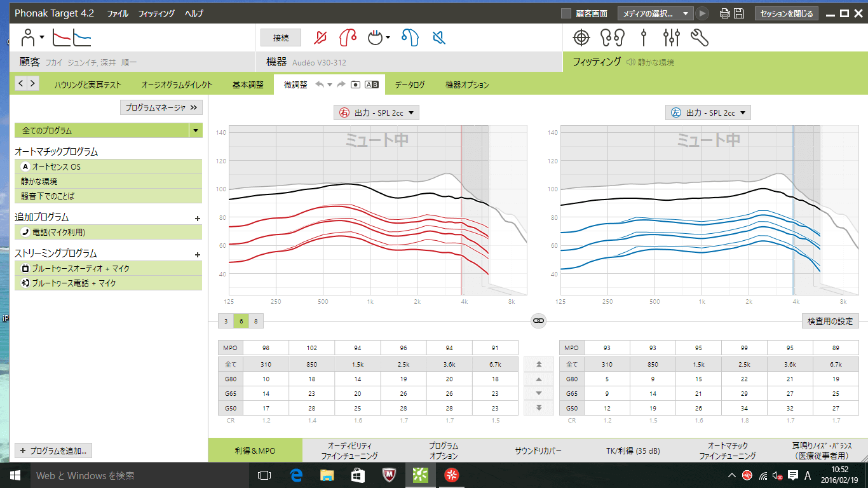Click セッションを閉じる button
Screen dimensions: 868x488
[x=786, y=13]
